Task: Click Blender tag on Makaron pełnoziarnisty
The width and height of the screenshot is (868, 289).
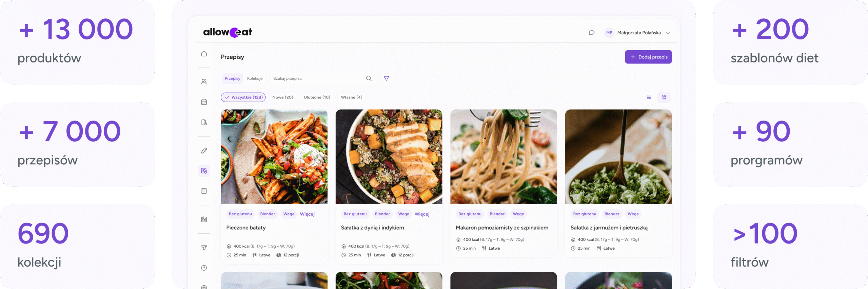Action: [x=497, y=214]
